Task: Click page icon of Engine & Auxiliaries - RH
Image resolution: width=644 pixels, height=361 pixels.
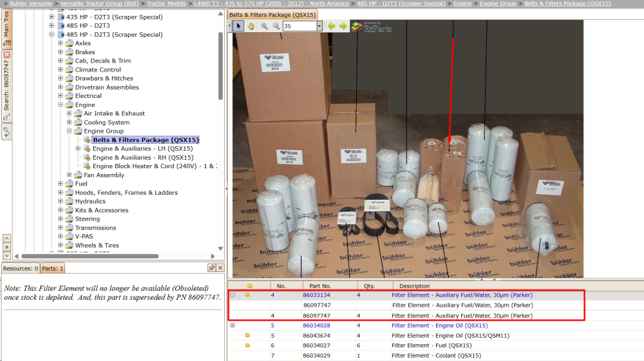Action: 87,157
